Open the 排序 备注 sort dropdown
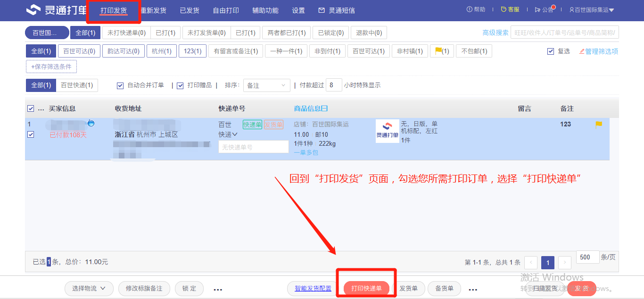 (266, 85)
